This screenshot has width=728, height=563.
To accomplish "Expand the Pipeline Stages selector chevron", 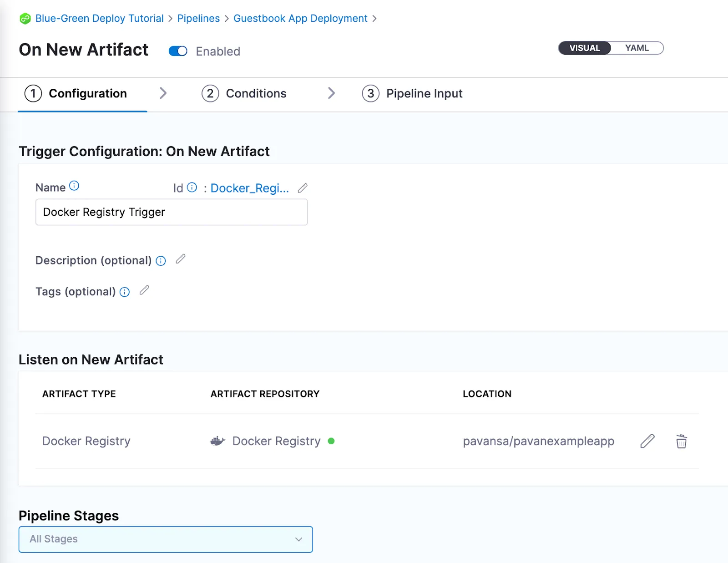I will 298,539.
